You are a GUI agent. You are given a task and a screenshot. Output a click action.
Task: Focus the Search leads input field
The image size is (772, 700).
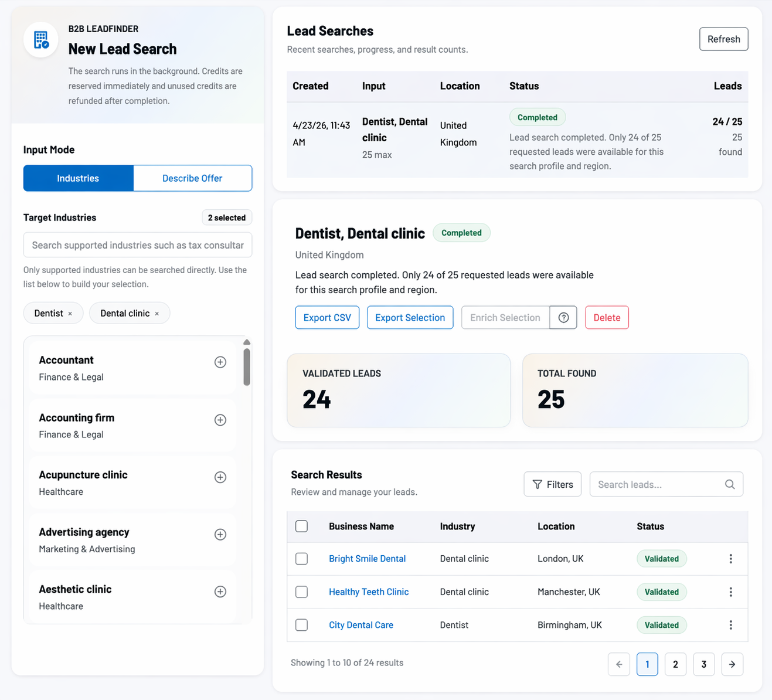click(x=666, y=484)
